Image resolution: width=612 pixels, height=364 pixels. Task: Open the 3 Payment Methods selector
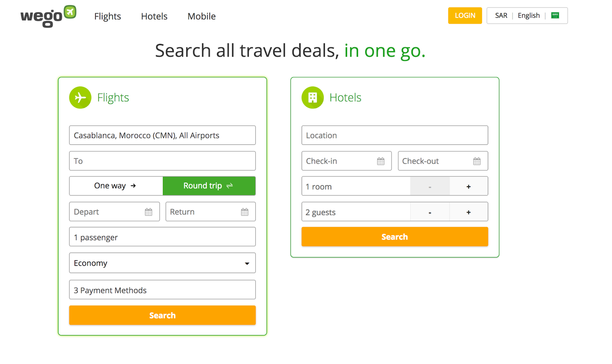(x=162, y=290)
